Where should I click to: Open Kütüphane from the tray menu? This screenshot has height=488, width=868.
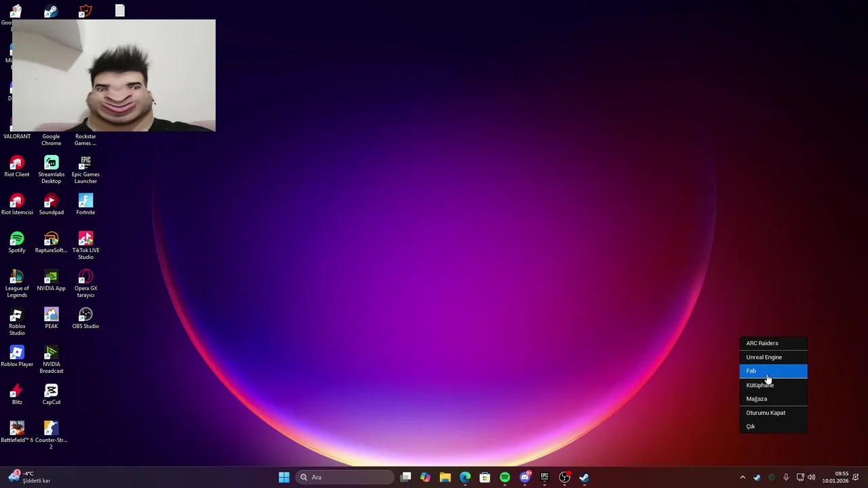pyautogui.click(x=773, y=385)
